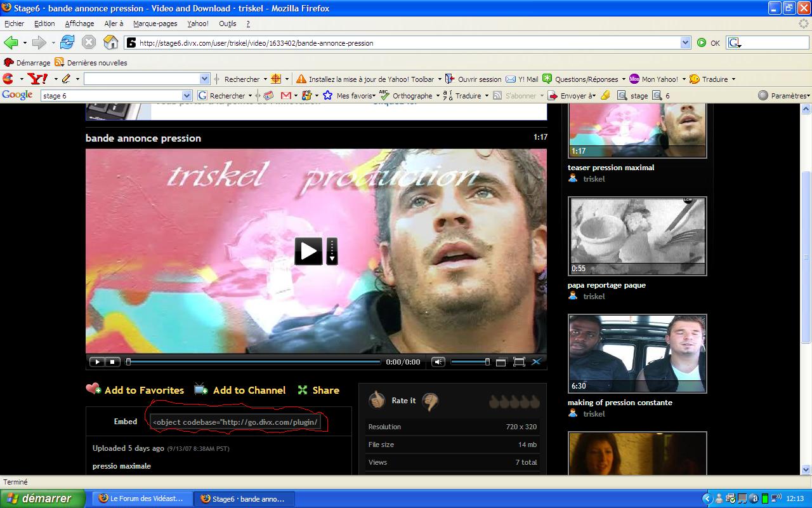812x508 pixels.
Task: Adjust the video volume slider
Action: point(470,362)
